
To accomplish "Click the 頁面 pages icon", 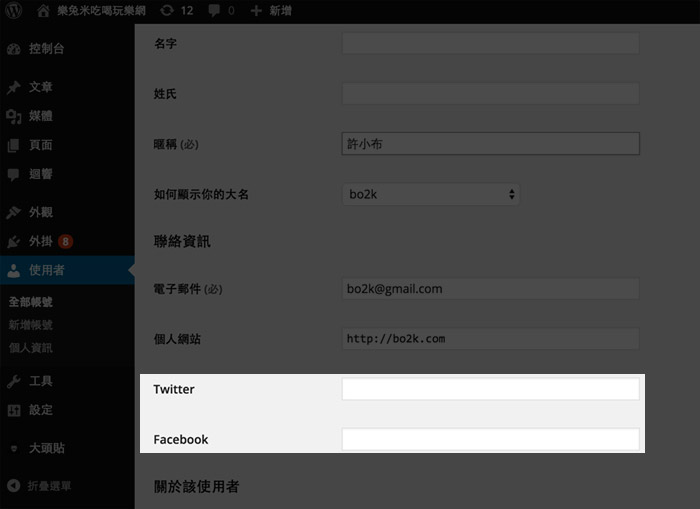I will [14, 145].
